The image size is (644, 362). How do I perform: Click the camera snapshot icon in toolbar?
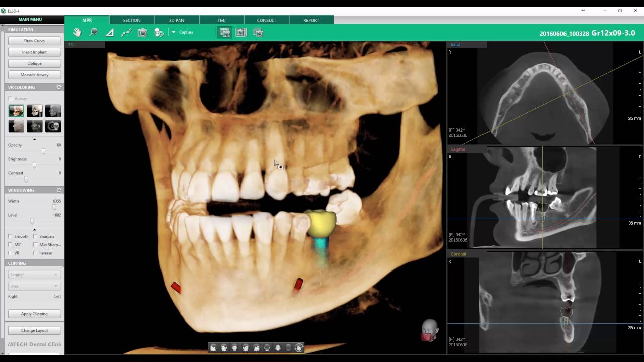click(x=142, y=32)
